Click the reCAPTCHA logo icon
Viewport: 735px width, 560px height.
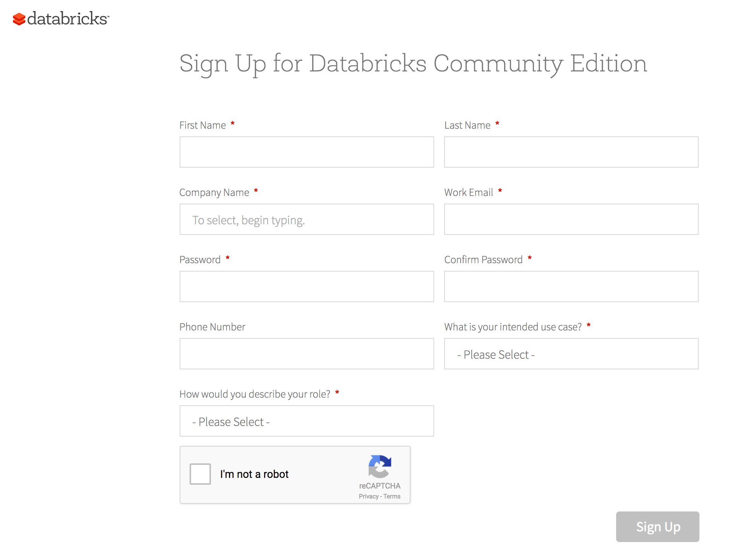click(380, 466)
